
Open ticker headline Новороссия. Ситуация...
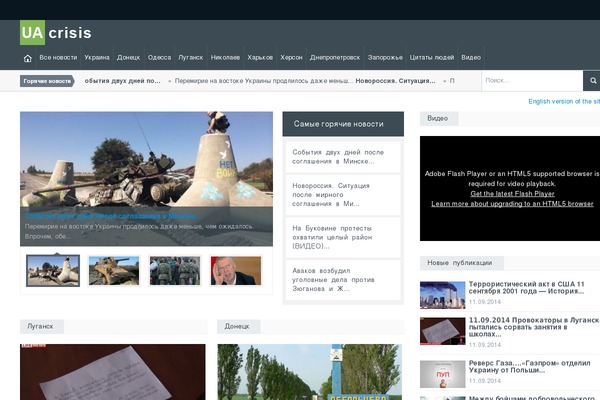tap(395, 81)
